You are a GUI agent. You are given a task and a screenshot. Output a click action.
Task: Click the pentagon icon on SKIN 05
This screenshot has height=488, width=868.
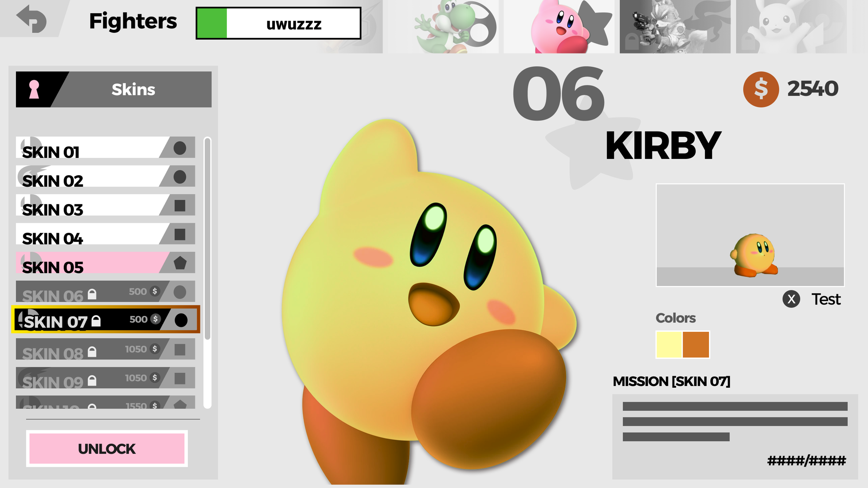pos(180,263)
